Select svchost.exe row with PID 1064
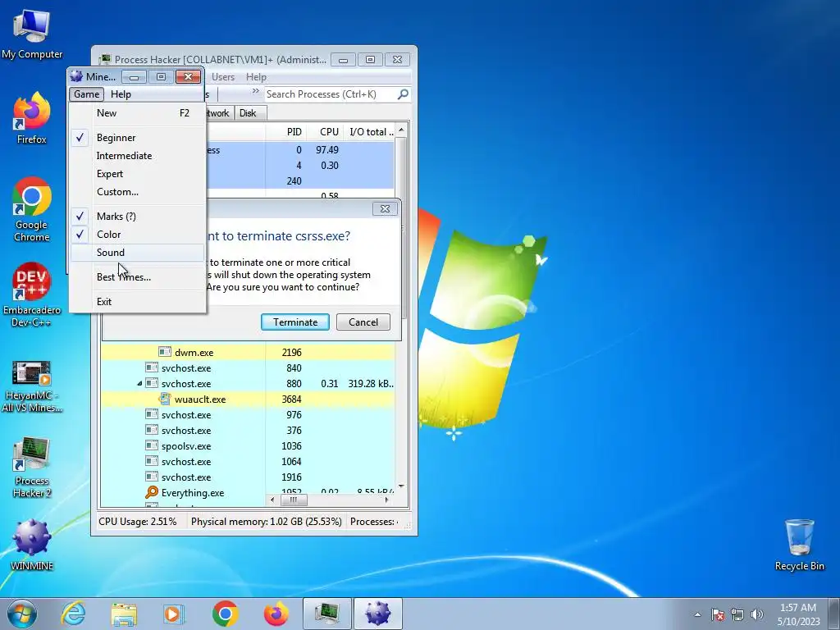Viewport: 840px width, 630px height. [248, 461]
